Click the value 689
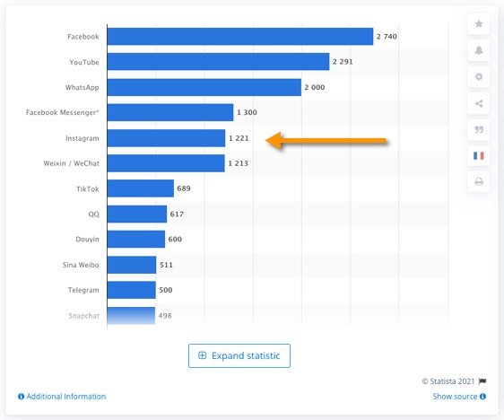This screenshot has width=504, height=420. (184, 188)
